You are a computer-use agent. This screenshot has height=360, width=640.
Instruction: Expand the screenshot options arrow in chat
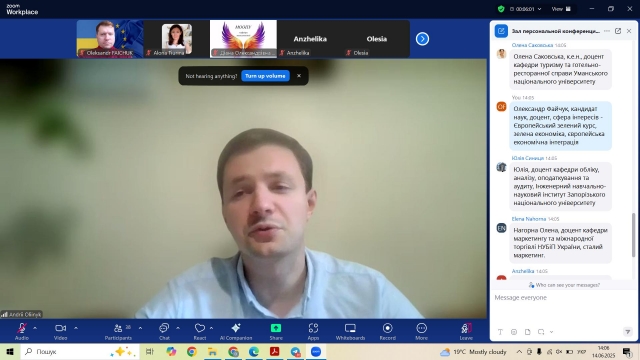point(551,332)
